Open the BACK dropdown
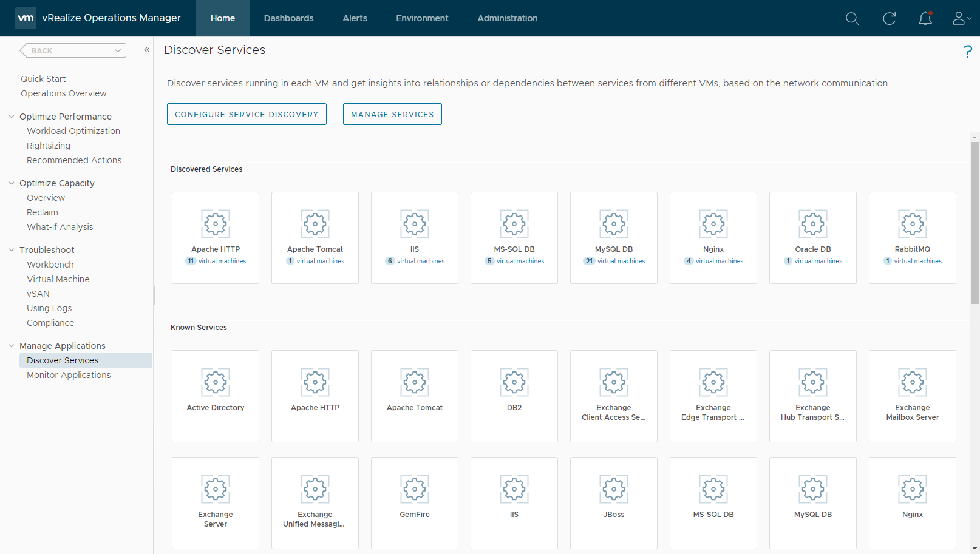This screenshot has height=554, width=980. pyautogui.click(x=118, y=50)
